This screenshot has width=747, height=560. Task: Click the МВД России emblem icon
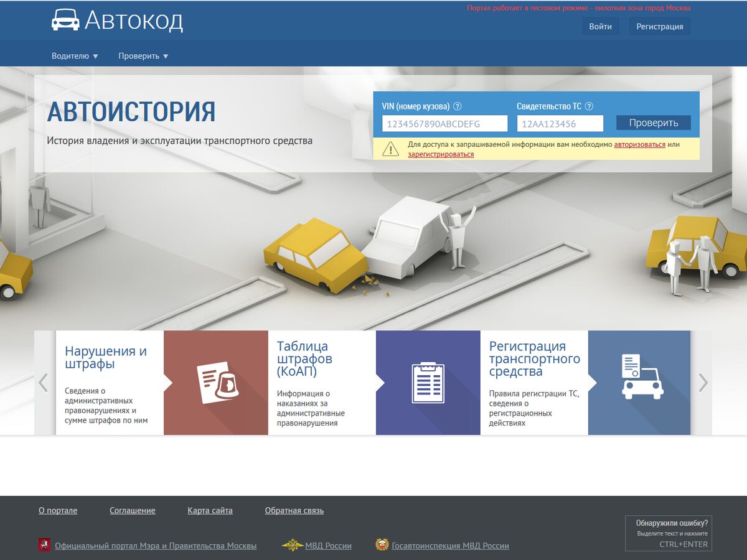tap(292, 545)
